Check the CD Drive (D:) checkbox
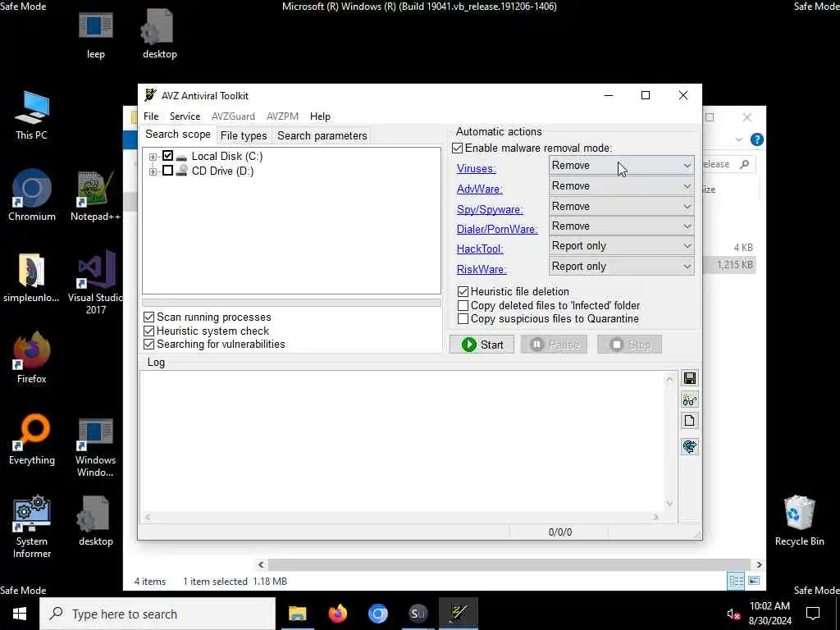 (x=167, y=171)
